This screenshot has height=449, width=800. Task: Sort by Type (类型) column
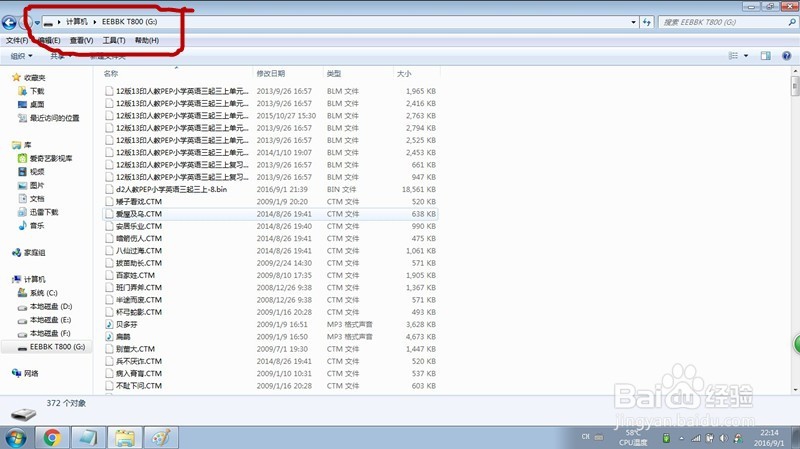click(x=358, y=73)
